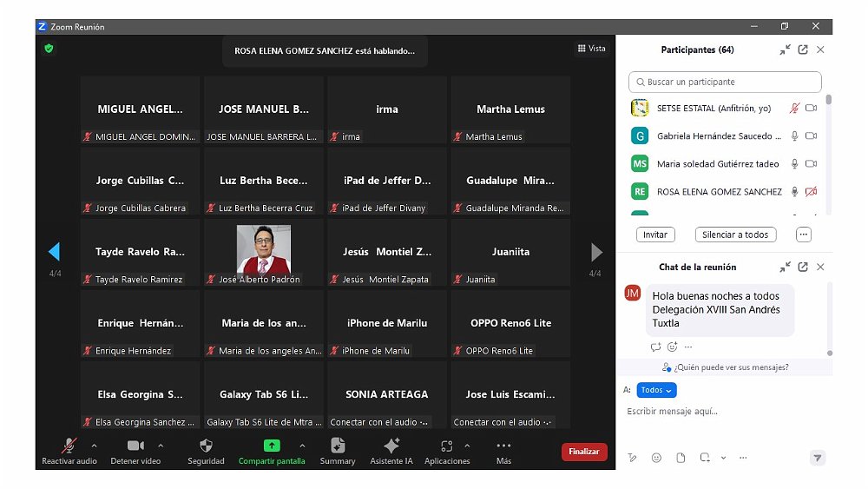The width and height of the screenshot is (868, 489).
Task: Launch the Asistente IA sparkle icon
Action: pos(391,446)
